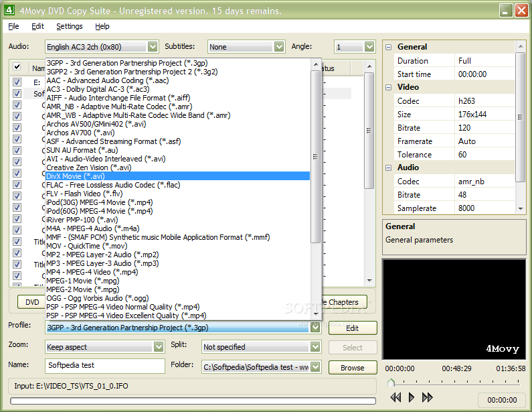Minimize the 4Movy window

505,11
